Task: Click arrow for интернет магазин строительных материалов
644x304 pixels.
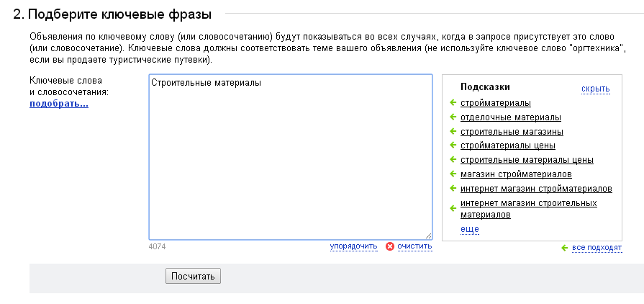Action: [453, 209]
